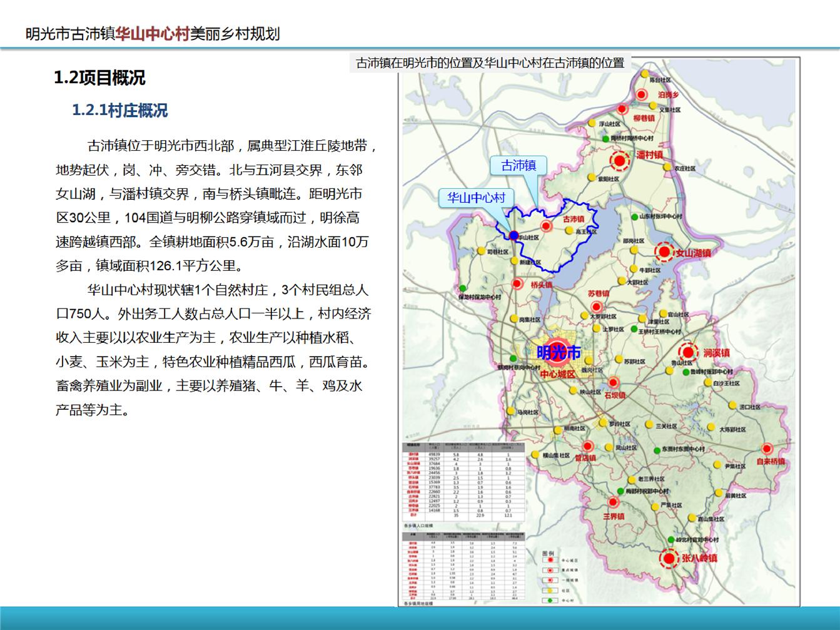Screen dimensions: 840x630
Task: Click the yellow marker beside 大郢社区
Action: tap(622, 280)
